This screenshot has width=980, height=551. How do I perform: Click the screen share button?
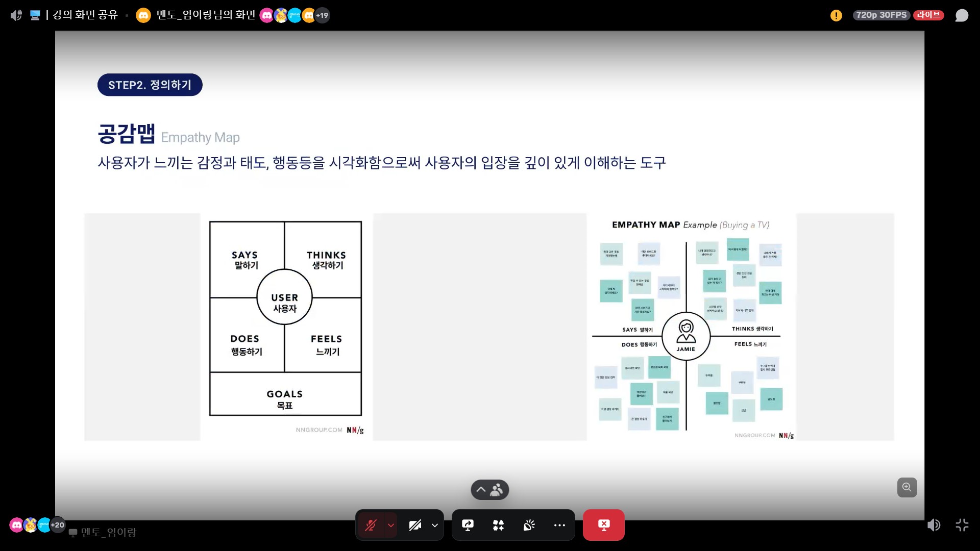tap(468, 525)
